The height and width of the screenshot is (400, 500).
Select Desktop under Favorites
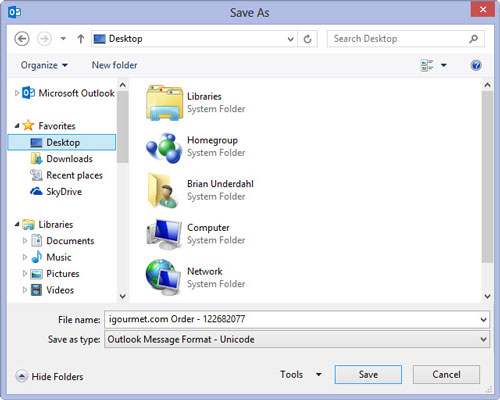(62, 142)
